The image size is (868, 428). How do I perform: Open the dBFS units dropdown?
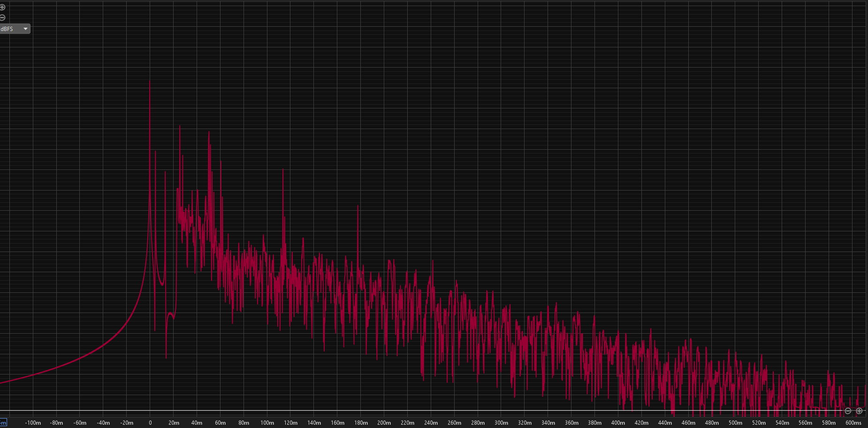tap(15, 29)
